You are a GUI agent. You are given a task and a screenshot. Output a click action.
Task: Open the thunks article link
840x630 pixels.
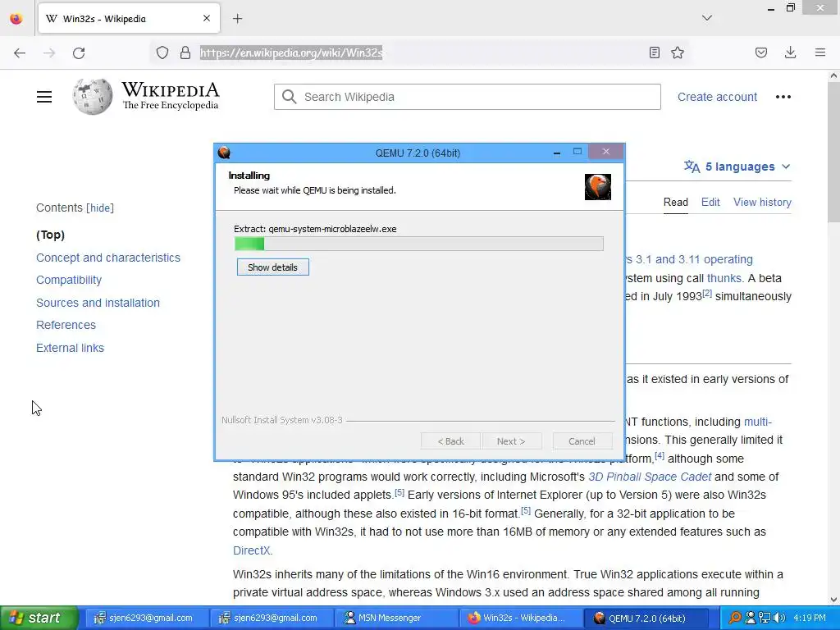[724, 278]
